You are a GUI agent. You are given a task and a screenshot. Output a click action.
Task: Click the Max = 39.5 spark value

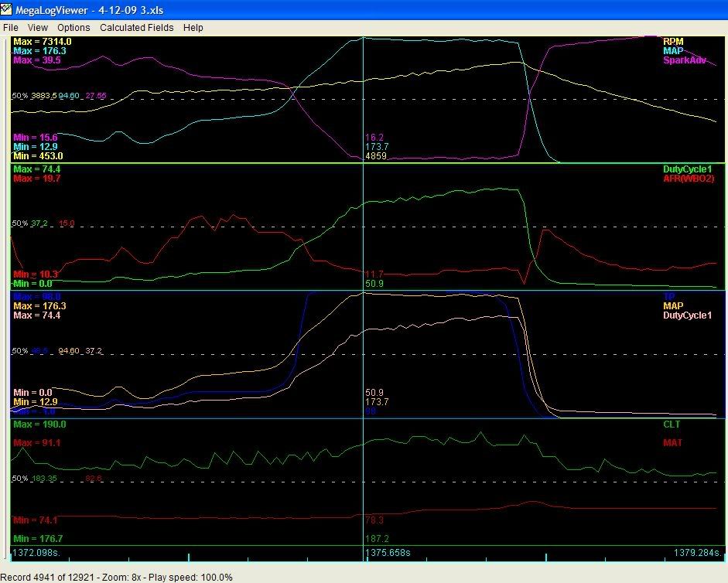tap(36, 60)
